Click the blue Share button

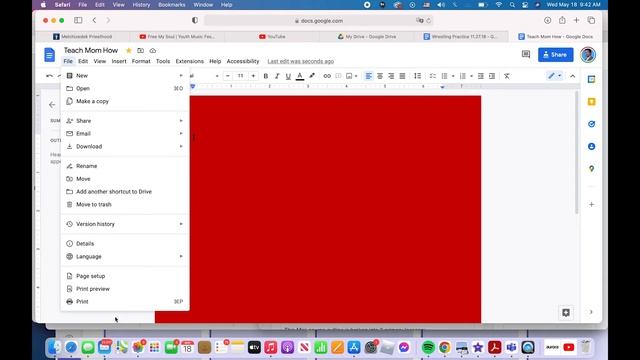point(556,55)
